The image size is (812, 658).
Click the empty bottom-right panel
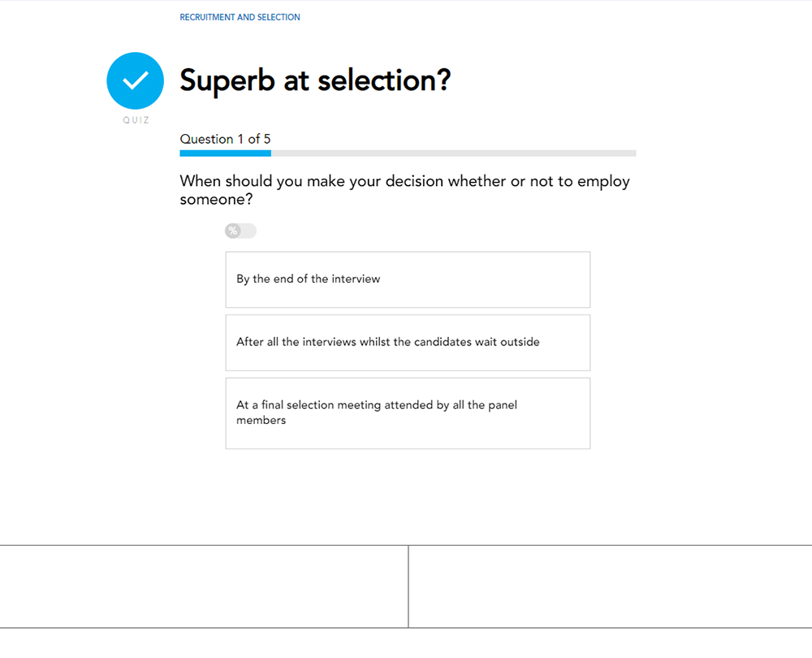point(610,586)
